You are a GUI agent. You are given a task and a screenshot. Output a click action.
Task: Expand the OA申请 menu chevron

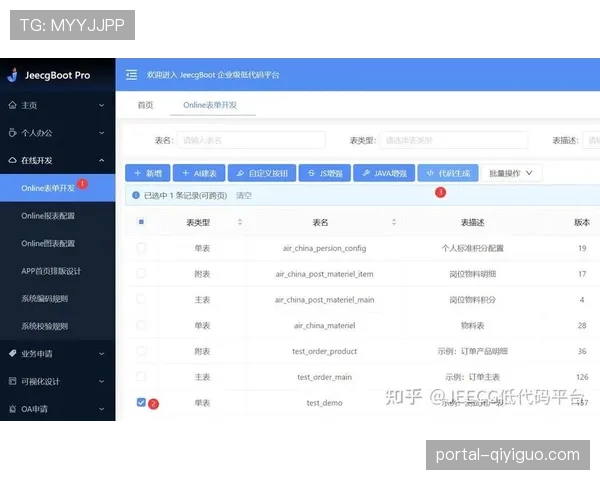(101, 409)
